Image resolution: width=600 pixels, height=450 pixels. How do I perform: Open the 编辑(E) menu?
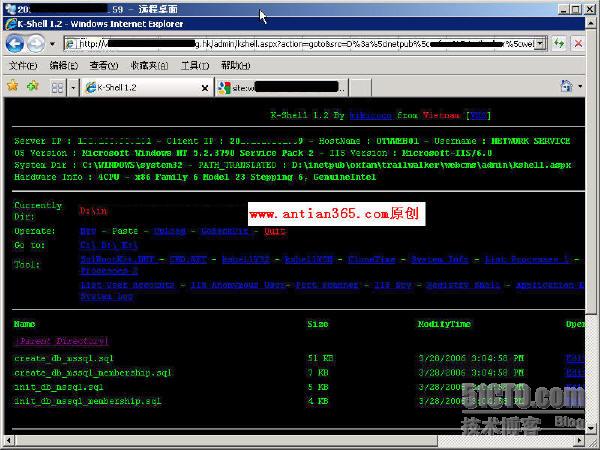[64, 65]
